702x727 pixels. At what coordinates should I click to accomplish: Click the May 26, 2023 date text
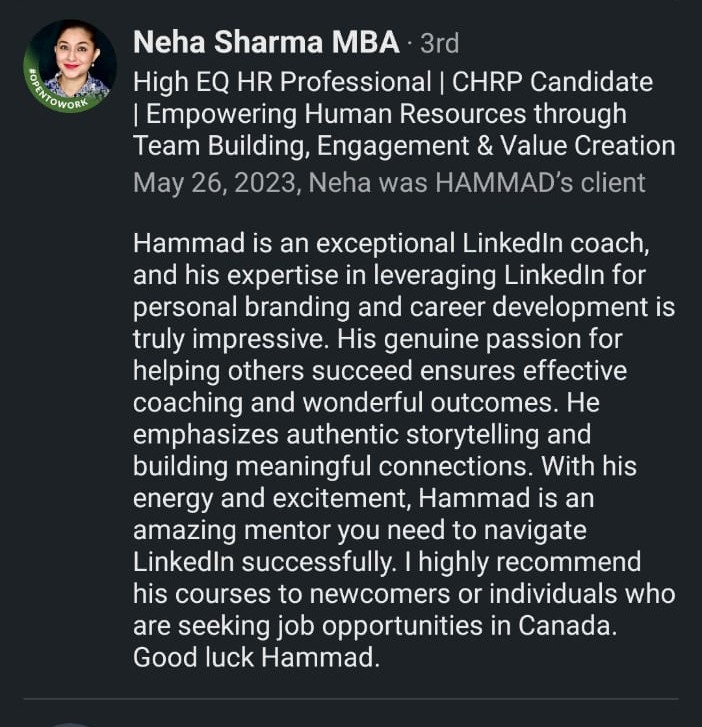(x=215, y=183)
